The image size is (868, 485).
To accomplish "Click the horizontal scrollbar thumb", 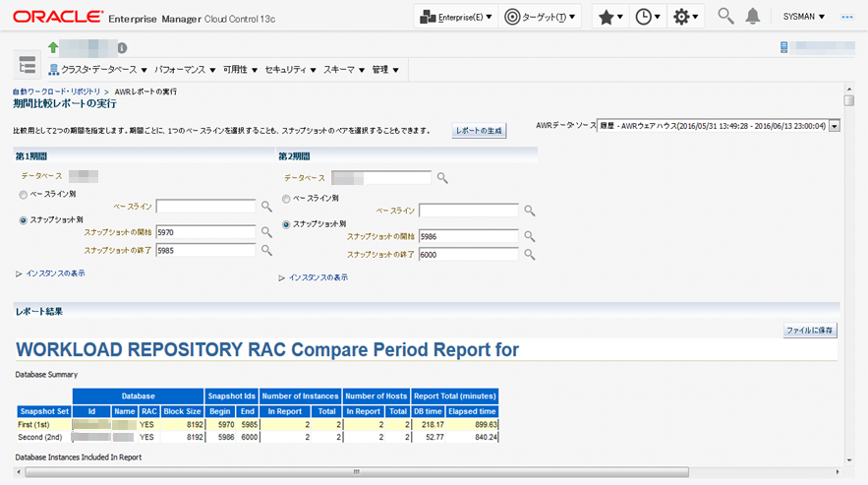I will (357, 471).
